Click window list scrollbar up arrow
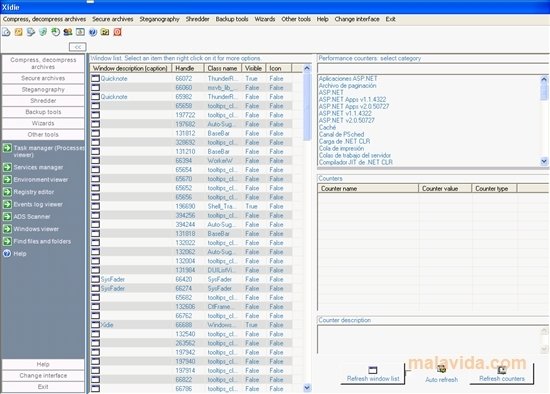550x394 pixels. tap(307, 68)
